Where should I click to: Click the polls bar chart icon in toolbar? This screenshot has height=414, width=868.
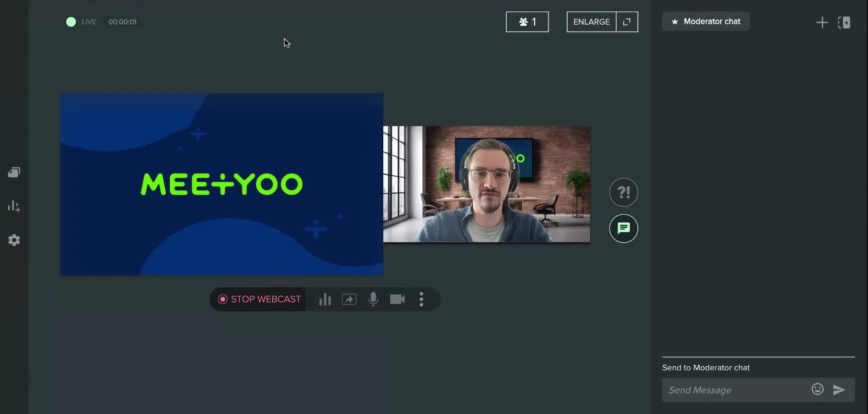(x=325, y=299)
